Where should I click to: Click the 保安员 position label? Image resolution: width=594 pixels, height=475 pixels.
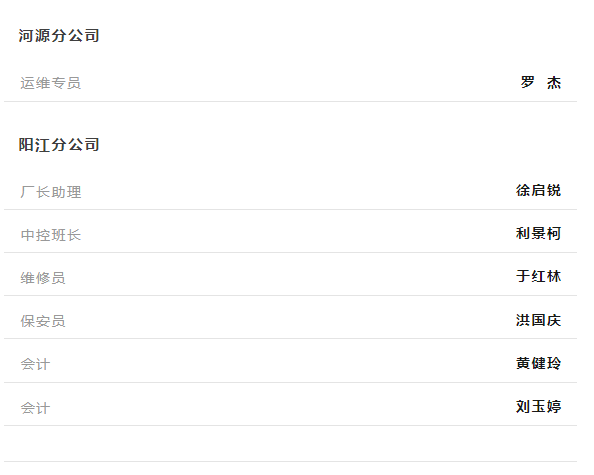(43, 321)
